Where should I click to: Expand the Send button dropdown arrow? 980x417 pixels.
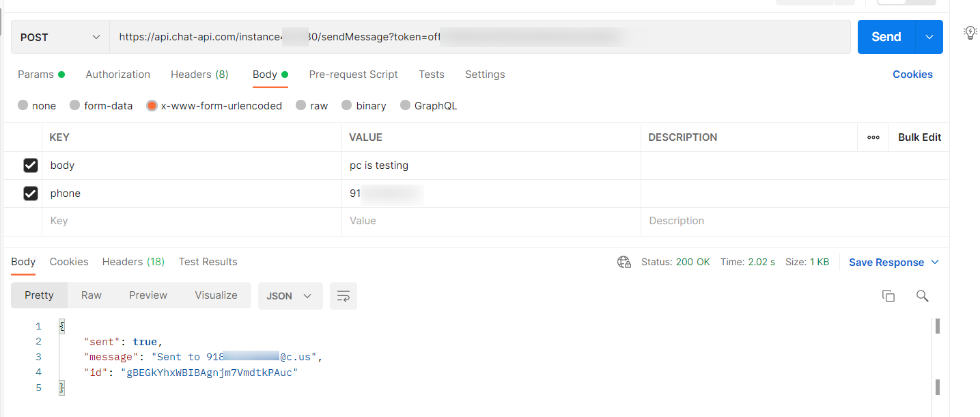tap(929, 37)
